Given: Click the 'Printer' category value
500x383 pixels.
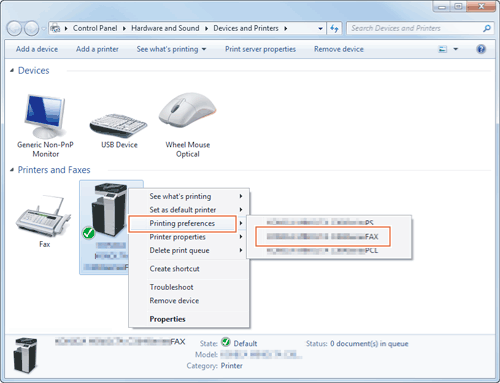Looking at the screenshot, I should [231, 366].
